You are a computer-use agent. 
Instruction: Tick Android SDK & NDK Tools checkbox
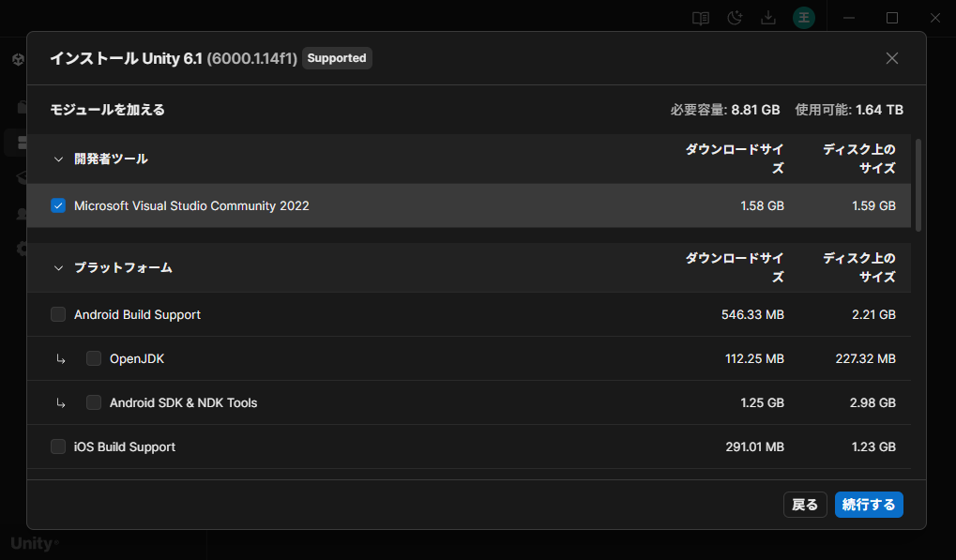(x=93, y=402)
